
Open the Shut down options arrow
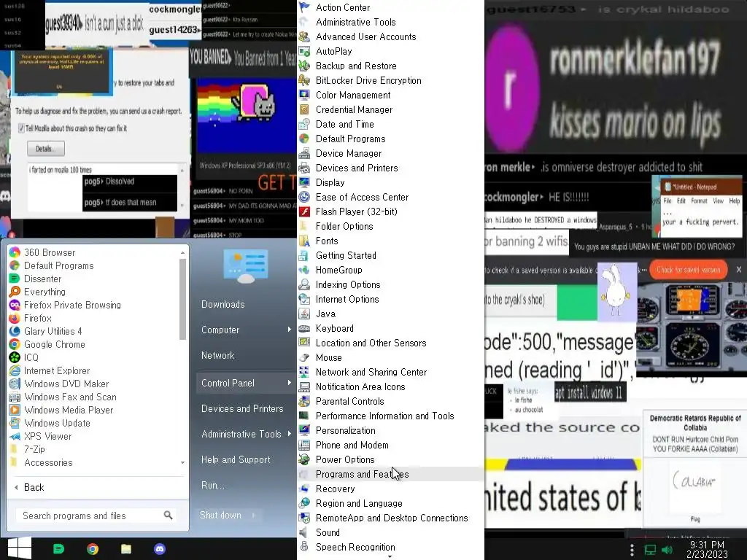point(253,516)
